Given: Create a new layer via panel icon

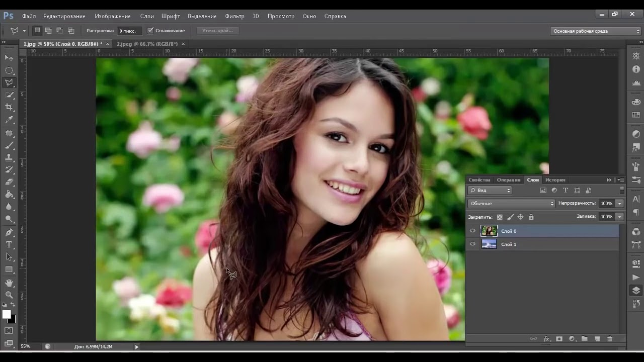Looking at the screenshot, I should pos(597,339).
